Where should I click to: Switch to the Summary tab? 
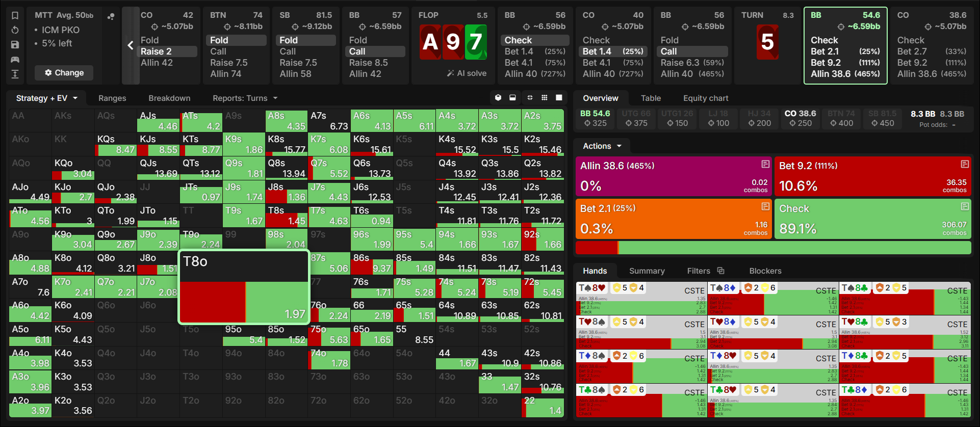point(647,271)
